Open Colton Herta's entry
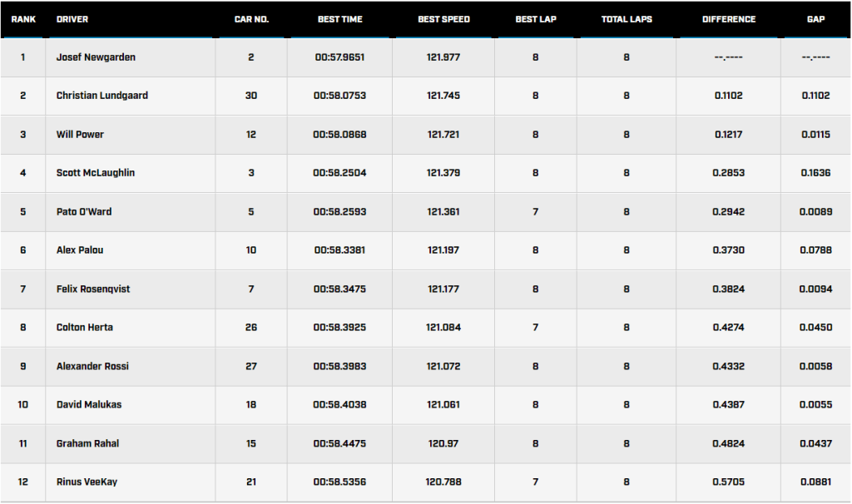The height and width of the screenshot is (504, 852). click(84, 328)
